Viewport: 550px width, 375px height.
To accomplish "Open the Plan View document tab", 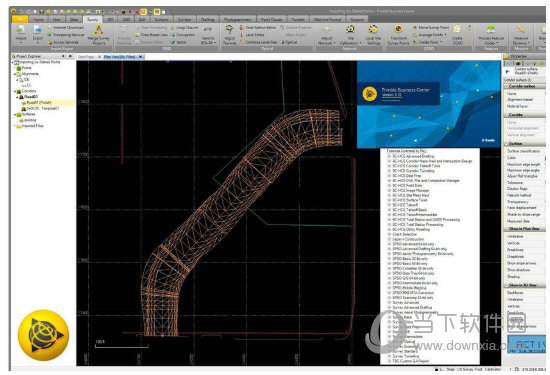I will [x=120, y=57].
